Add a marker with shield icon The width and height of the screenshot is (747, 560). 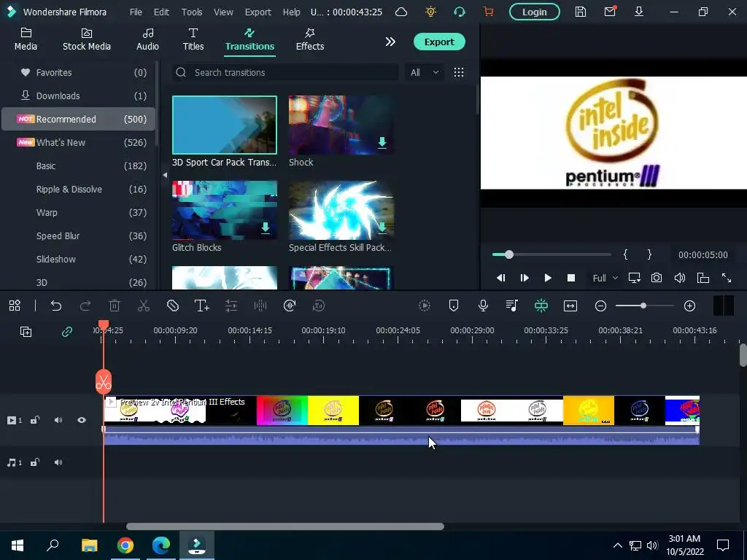coord(454,306)
